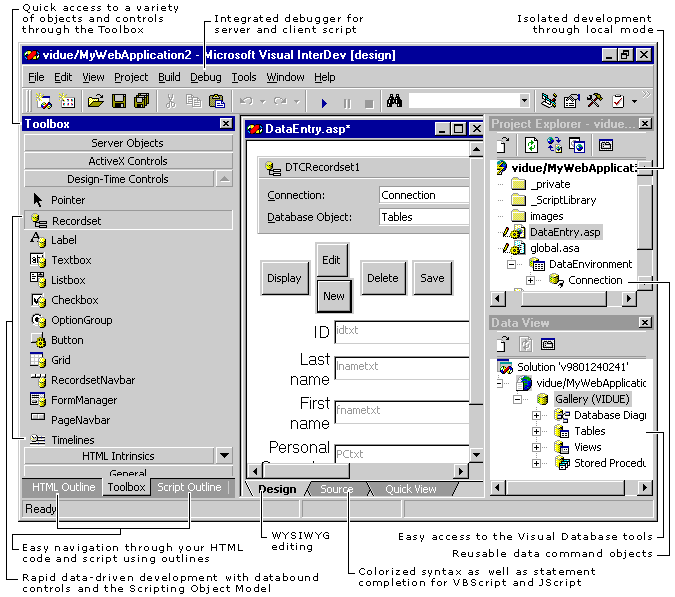Expand the Views node in Data View

click(536, 448)
